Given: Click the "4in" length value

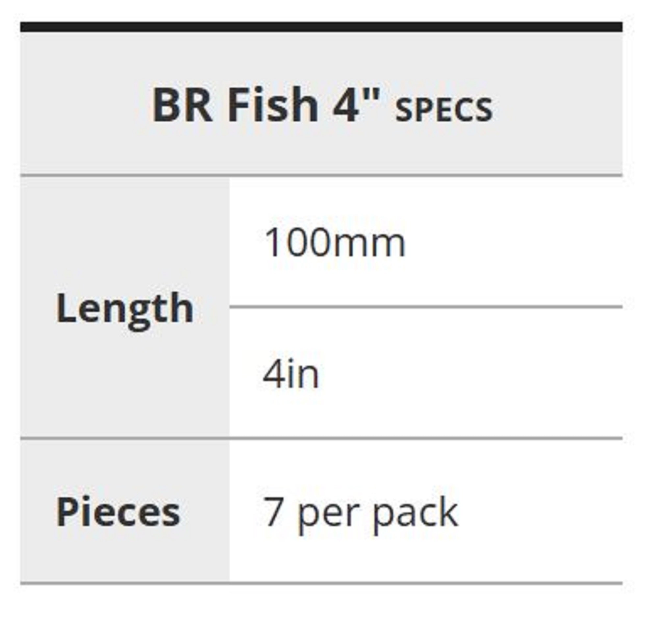Looking at the screenshot, I should (291, 374).
